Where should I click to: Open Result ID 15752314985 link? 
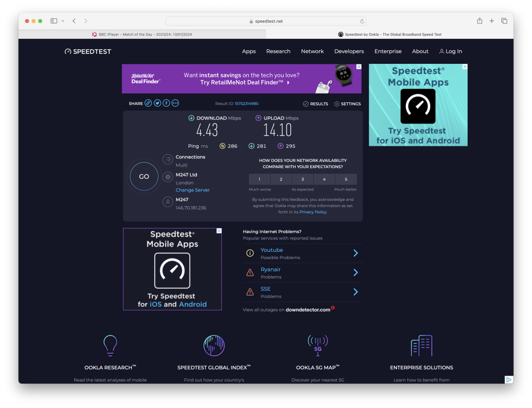coord(246,104)
